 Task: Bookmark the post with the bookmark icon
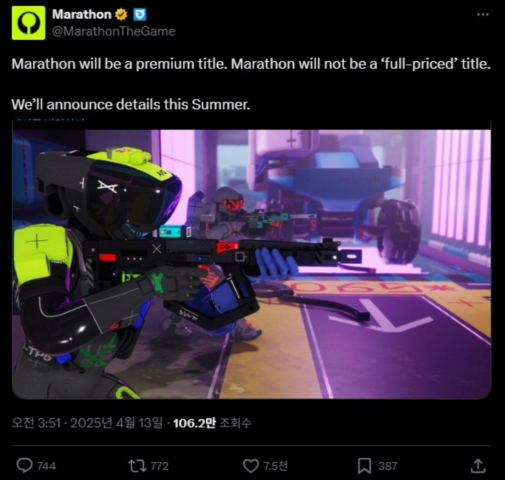click(x=364, y=466)
